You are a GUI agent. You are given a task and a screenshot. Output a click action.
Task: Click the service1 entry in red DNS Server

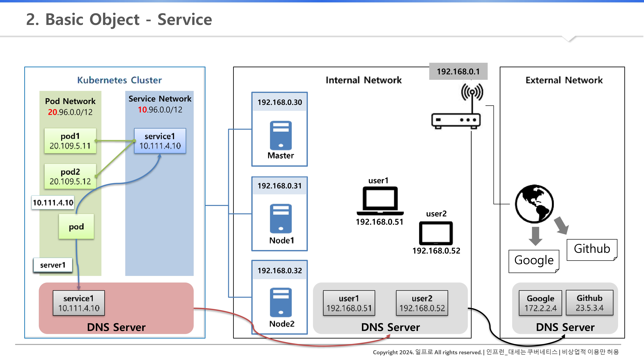(x=79, y=303)
